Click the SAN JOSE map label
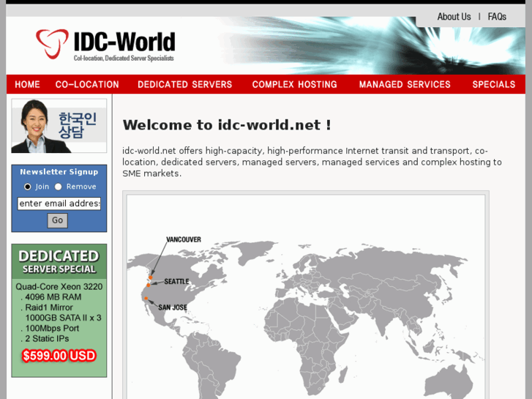532x399 pixels. point(173,307)
